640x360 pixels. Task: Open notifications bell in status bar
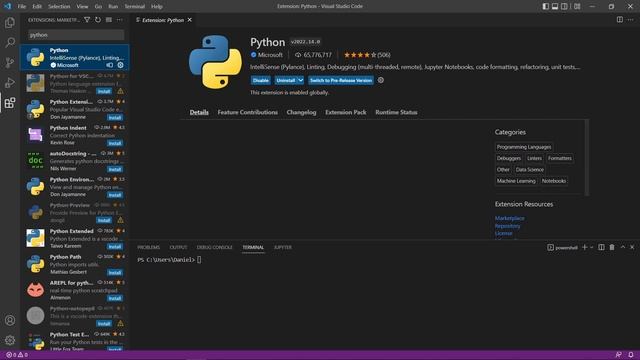(x=631, y=355)
